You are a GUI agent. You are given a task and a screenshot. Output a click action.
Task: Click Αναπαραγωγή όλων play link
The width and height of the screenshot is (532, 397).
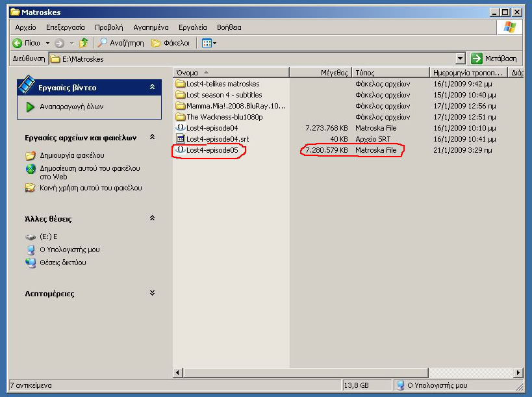coord(71,107)
